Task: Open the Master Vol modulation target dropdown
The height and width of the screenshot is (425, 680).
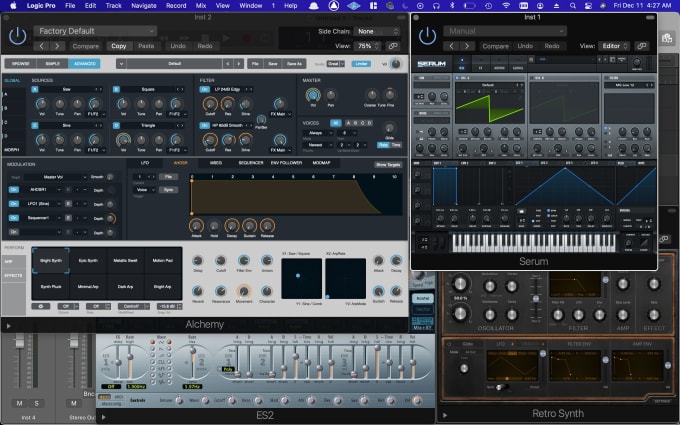Action: coord(56,177)
